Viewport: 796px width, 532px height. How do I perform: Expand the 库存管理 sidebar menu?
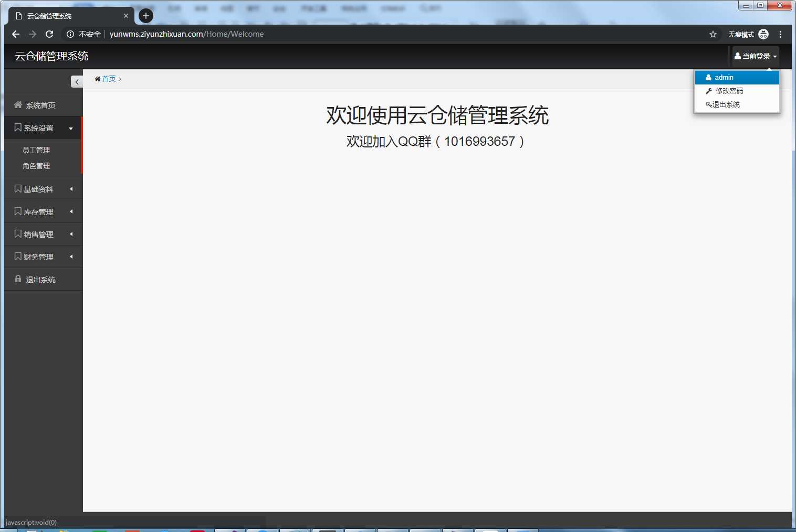click(44, 211)
